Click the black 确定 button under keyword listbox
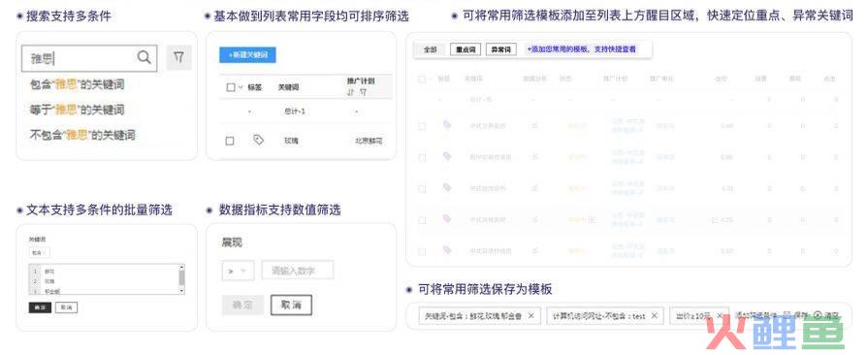Image resolution: width=868 pixels, height=355 pixels. point(40,307)
